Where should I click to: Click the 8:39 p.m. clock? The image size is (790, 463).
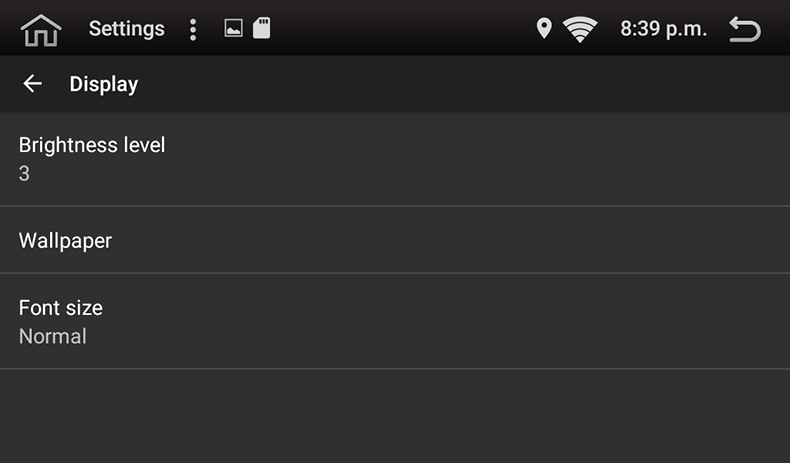pos(663,29)
